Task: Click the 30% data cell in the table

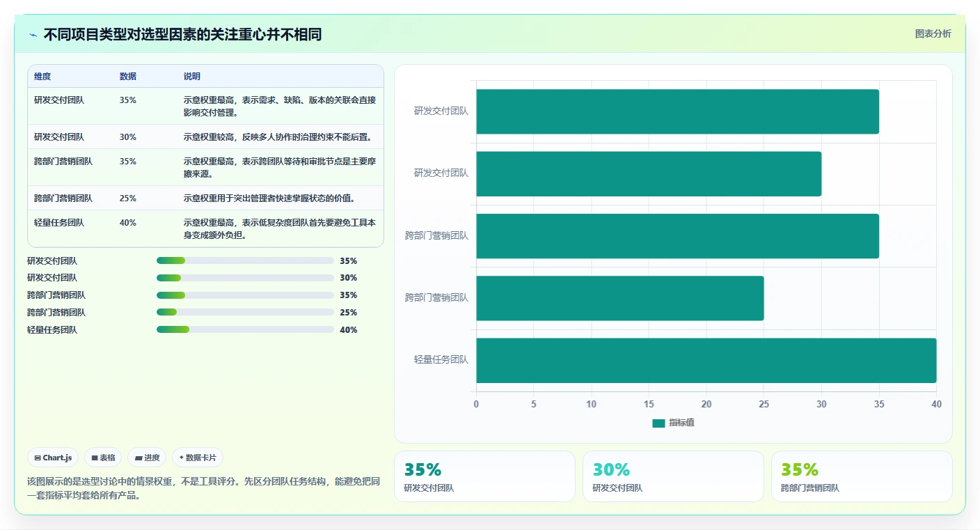Action: [128, 137]
